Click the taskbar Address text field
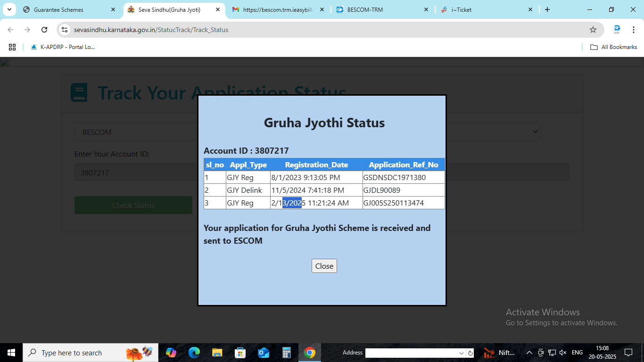The width and height of the screenshot is (644, 362). [x=412, y=353]
